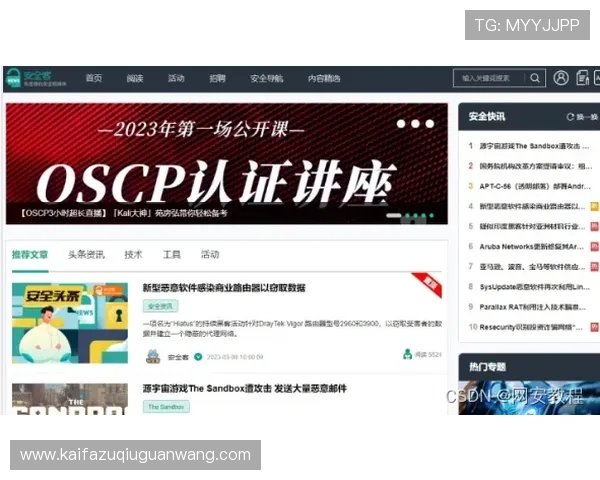Select the second banner carousel dot
The height and width of the screenshot is (480, 600).
click(x=408, y=216)
